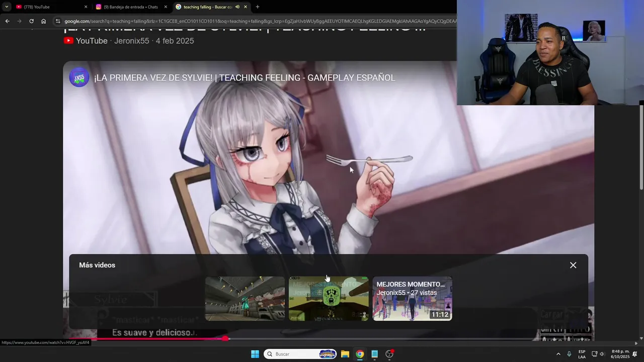Switch to the Instagram Bandeja de entrada tab
644x362 pixels.
[131, 7]
